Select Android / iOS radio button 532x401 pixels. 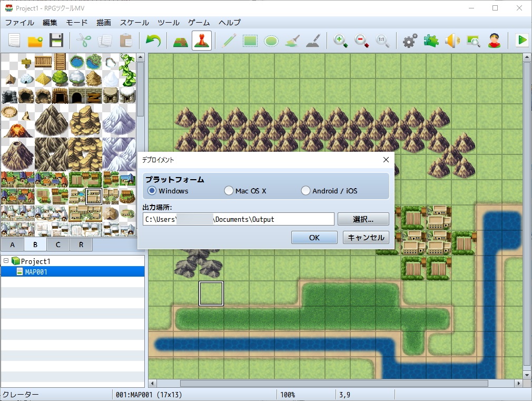(x=306, y=190)
